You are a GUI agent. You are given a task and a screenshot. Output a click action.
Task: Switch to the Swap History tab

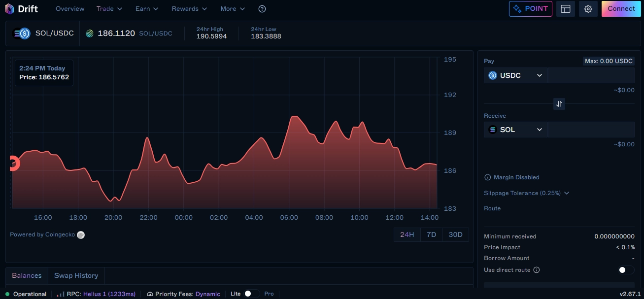coord(76,276)
